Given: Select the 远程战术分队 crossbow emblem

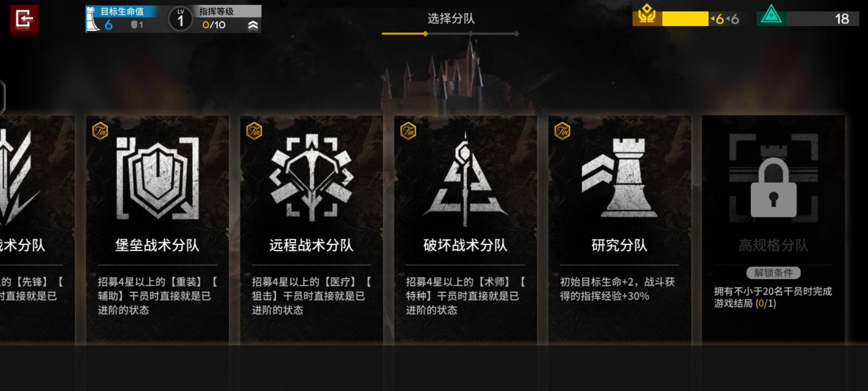Looking at the screenshot, I should point(311,177).
